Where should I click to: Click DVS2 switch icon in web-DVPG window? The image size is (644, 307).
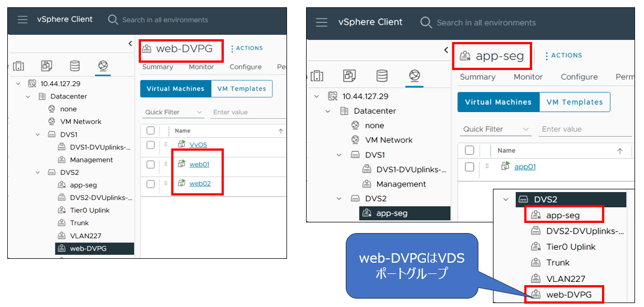51,173
